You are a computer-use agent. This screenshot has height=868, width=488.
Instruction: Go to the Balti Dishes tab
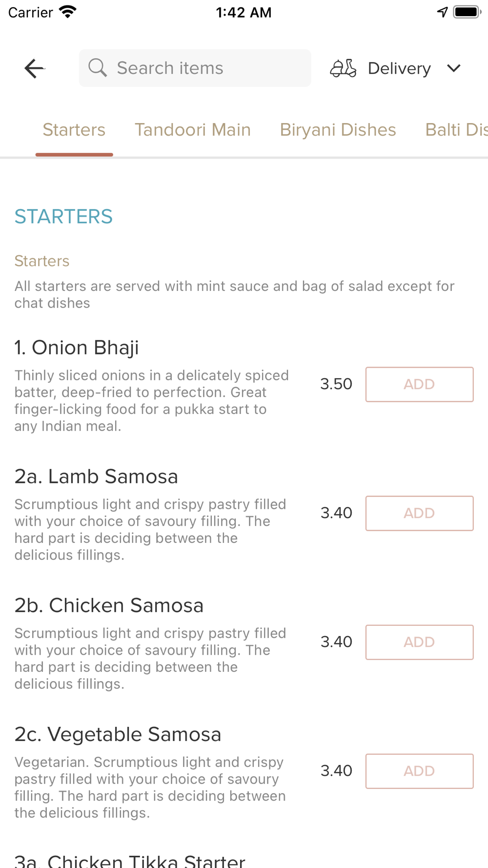coord(456,130)
